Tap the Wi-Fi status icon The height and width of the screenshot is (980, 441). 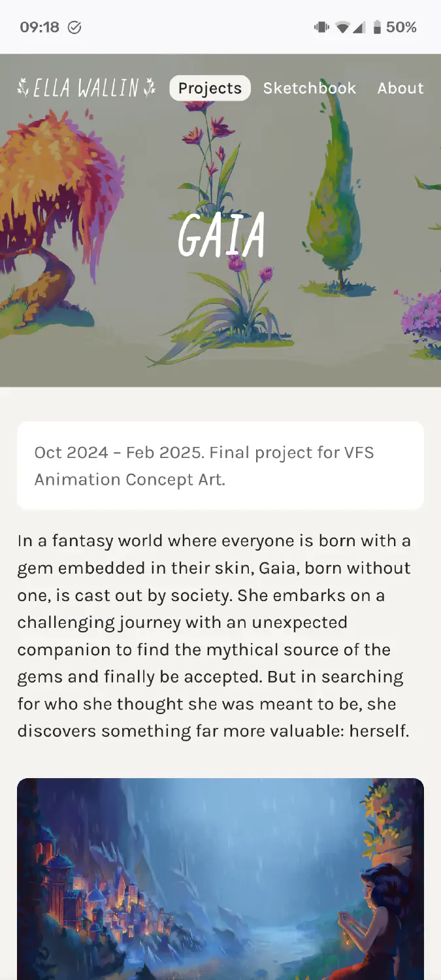[342, 27]
